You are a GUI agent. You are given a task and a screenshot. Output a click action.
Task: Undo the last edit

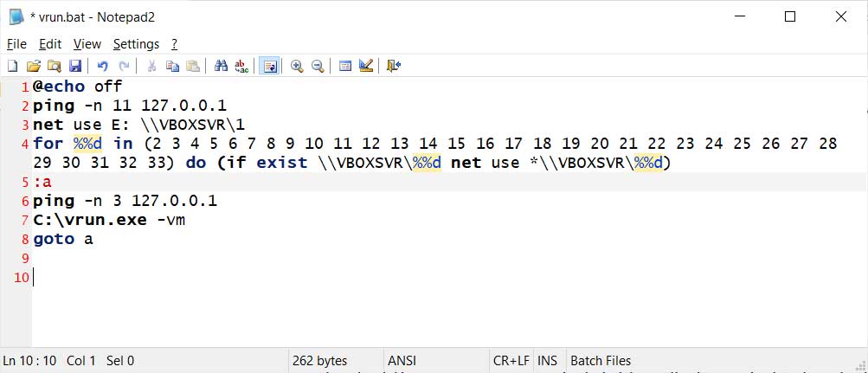pos(102,67)
